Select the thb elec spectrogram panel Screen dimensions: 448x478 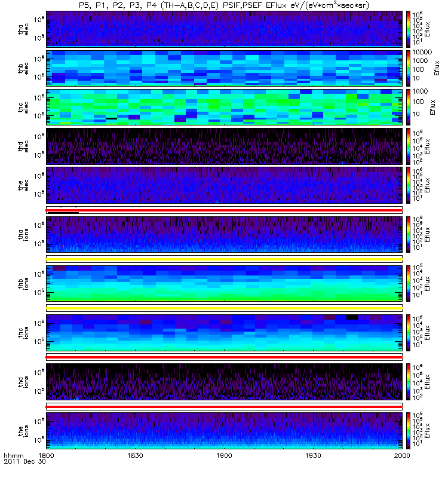coord(224,68)
